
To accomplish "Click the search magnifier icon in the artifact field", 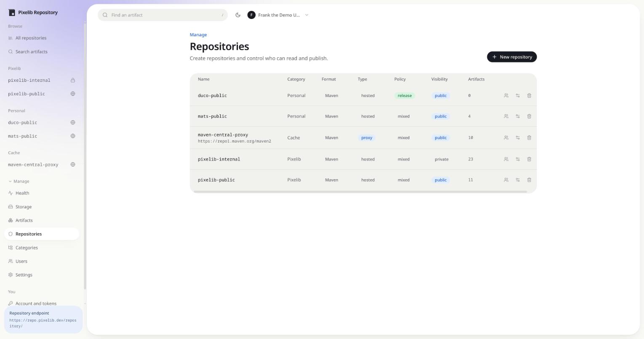I will pyautogui.click(x=105, y=15).
